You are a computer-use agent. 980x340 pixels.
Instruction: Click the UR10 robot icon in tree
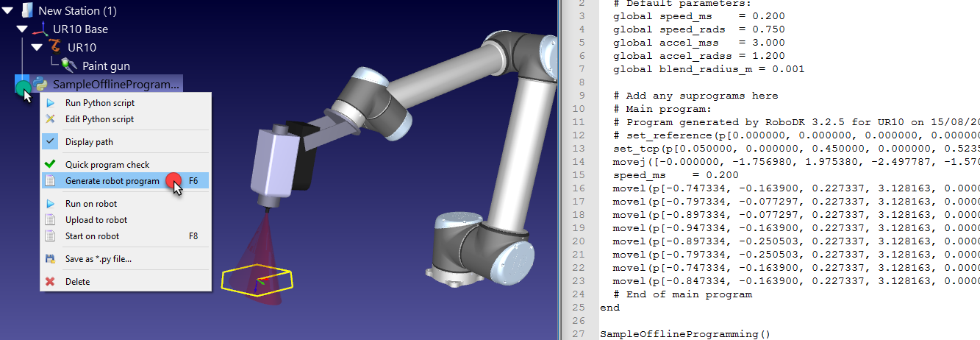tap(56, 48)
